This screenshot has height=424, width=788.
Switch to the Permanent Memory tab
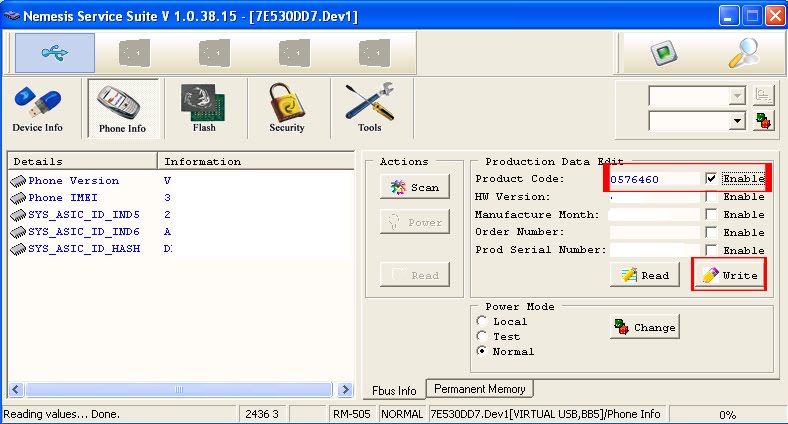coord(479,389)
